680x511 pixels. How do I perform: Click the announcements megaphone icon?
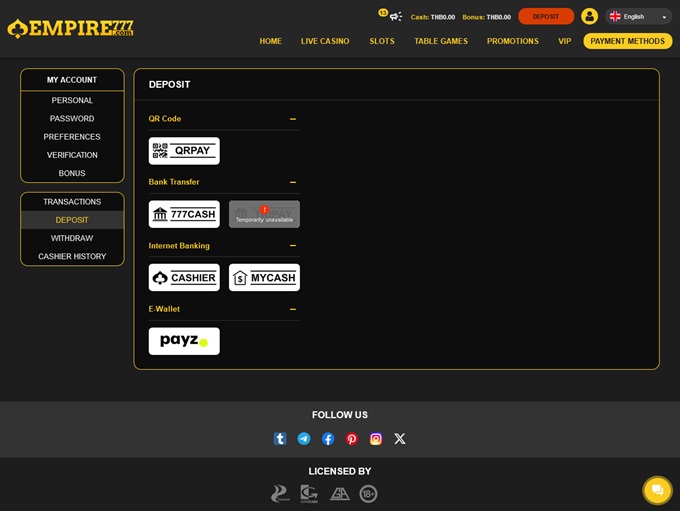pos(396,17)
